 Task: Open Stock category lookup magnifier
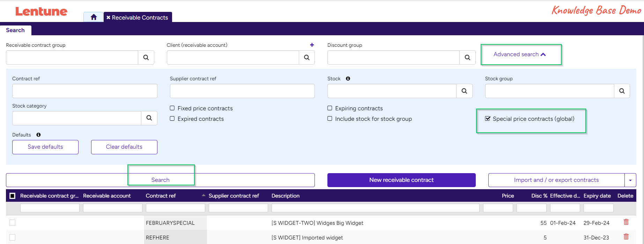149,118
